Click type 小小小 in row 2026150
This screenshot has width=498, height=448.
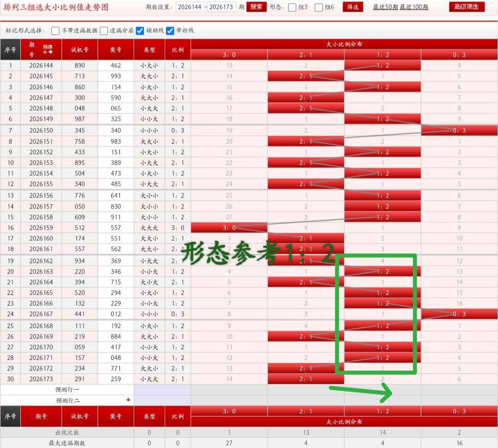(149, 130)
